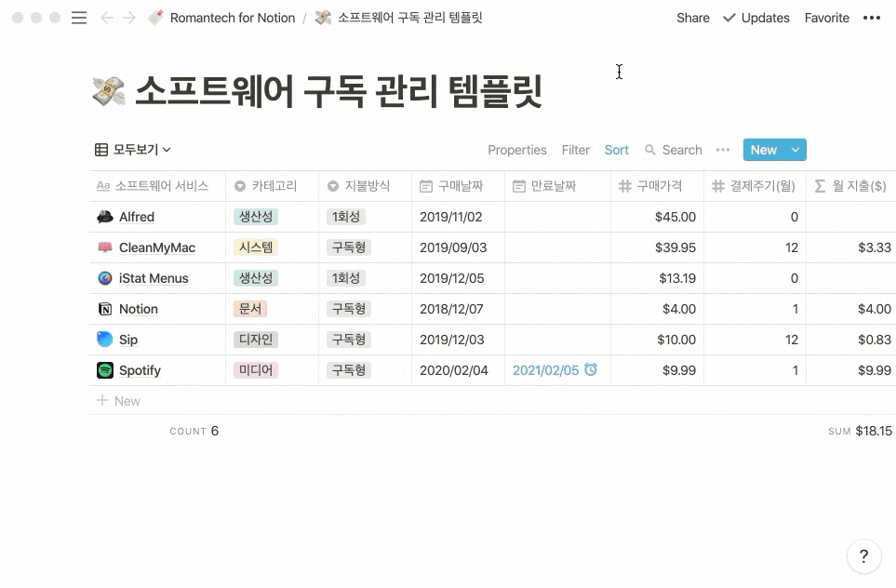Go forward with the right arrow
Viewport: 896px width, 588px height.
coord(129,18)
